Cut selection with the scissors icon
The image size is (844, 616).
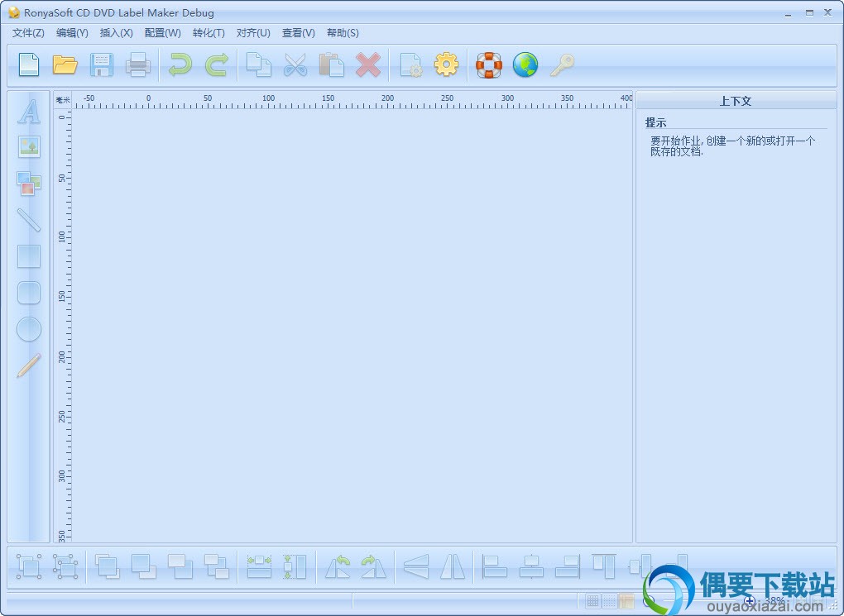coord(295,64)
